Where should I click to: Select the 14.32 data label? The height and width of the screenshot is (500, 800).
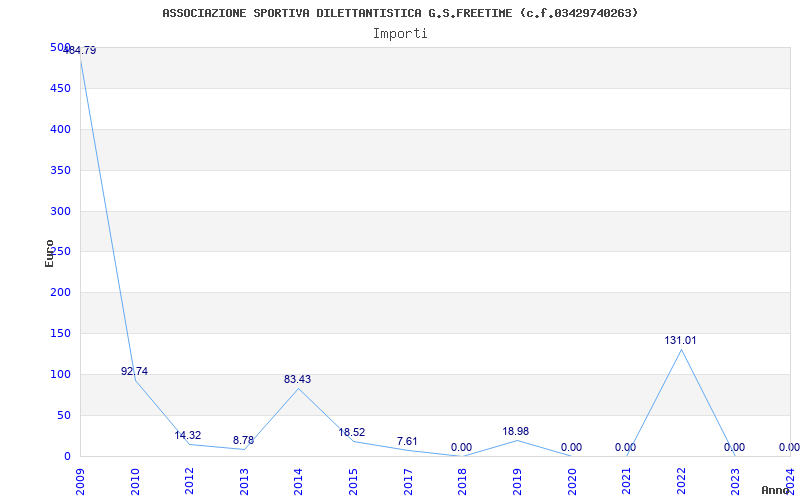pyautogui.click(x=188, y=435)
